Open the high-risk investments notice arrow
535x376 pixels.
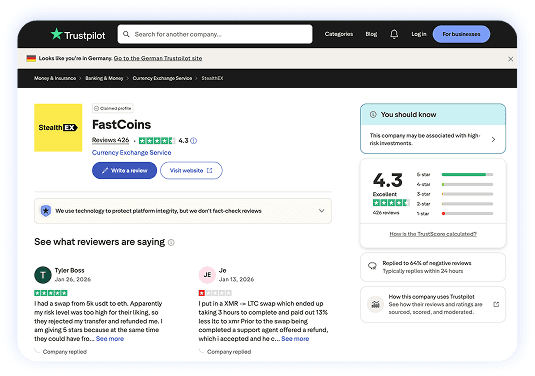[493, 140]
